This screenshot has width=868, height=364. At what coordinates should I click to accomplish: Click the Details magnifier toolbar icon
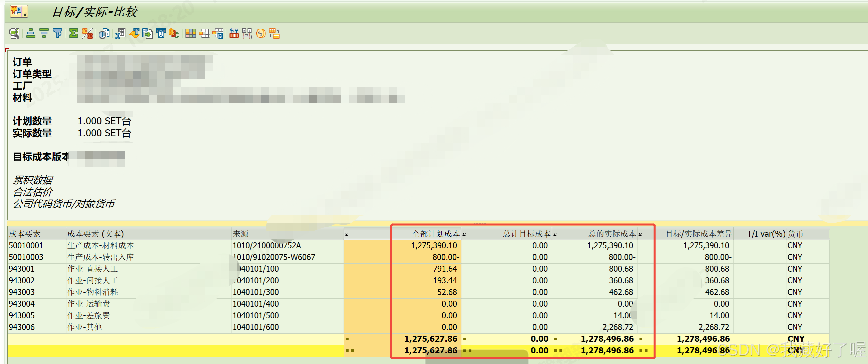pyautogui.click(x=14, y=33)
